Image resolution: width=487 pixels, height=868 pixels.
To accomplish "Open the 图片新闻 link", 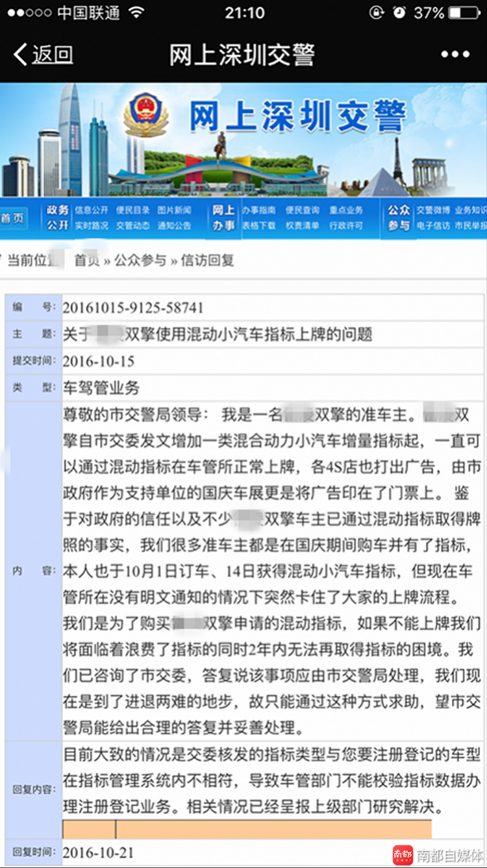I will (174, 210).
